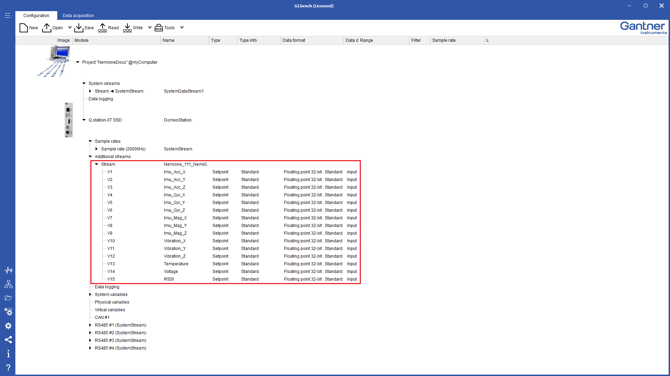
Task: Click the Sample rate column header
Action: click(457, 40)
